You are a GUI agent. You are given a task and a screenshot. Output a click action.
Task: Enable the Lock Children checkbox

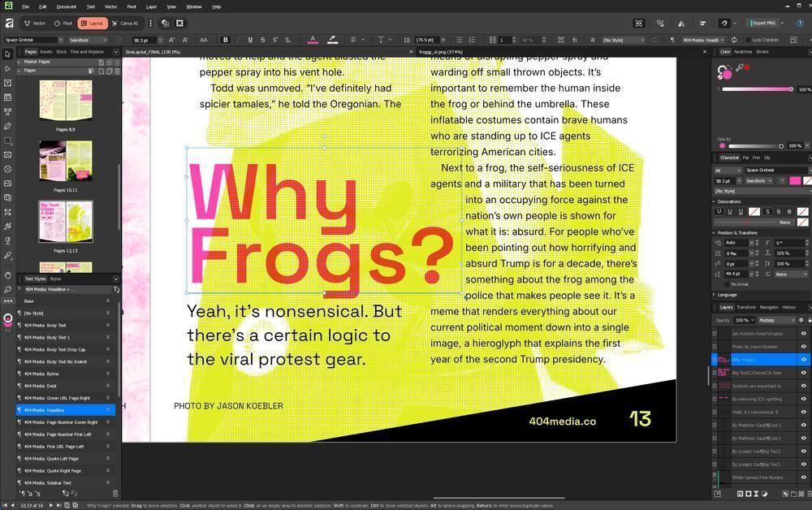click(x=747, y=40)
